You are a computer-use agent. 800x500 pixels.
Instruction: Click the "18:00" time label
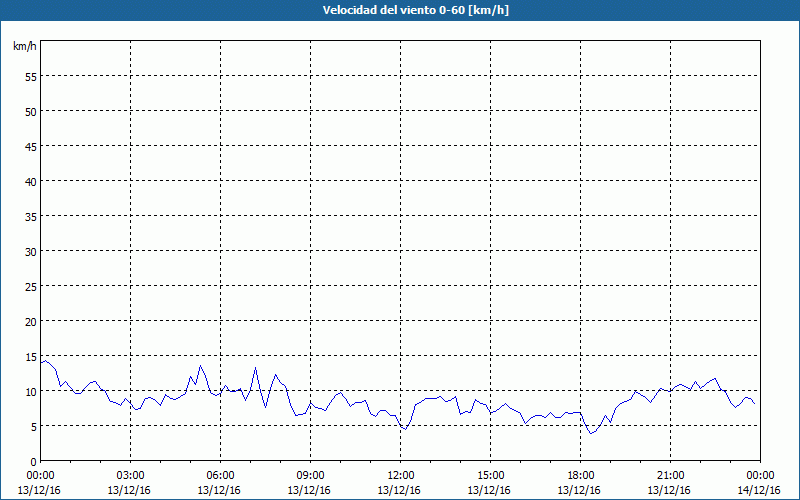click(581, 476)
